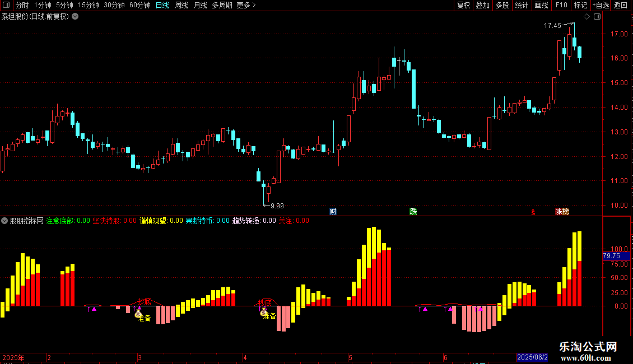Open the 统计 statistics tool

[x=521, y=5]
